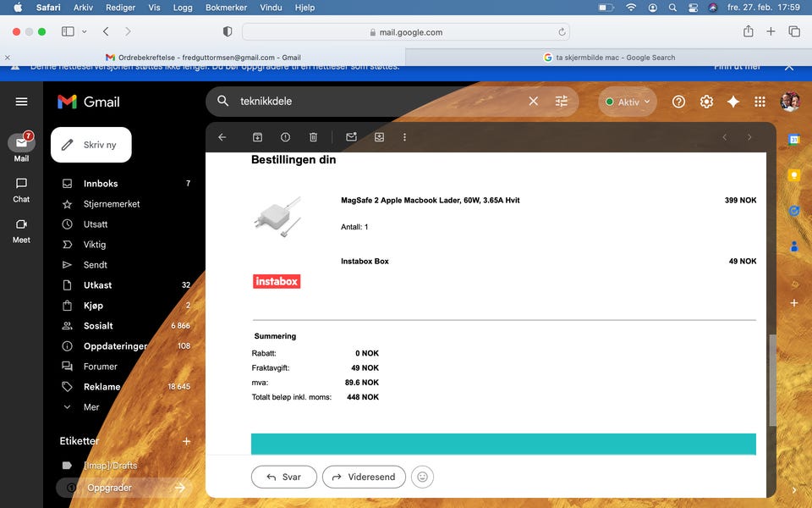Open Mail section with 7 unread badge
Image resolution: width=812 pixels, height=508 pixels.
tap(21, 146)
